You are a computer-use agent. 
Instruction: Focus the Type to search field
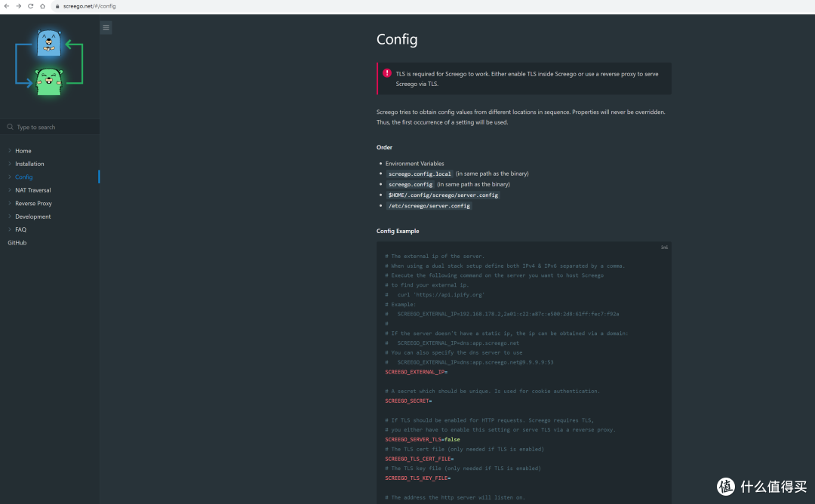pos(54,128)
